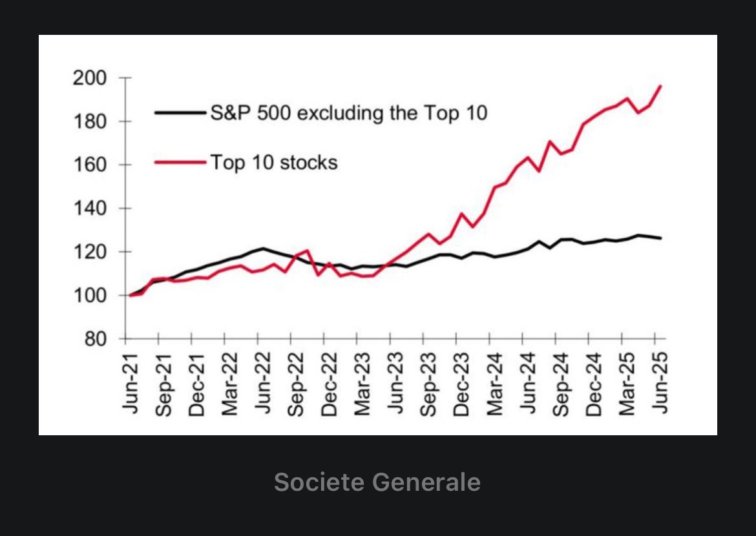Click the Dec-22 x-axis label
The image size is (756, 536).
329,384
